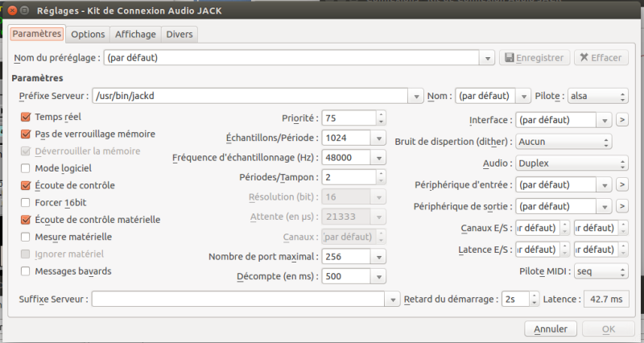Toggle the Temps réel checkbox
The height and width of the screenshot is (343, 644).
pos(26,117)
